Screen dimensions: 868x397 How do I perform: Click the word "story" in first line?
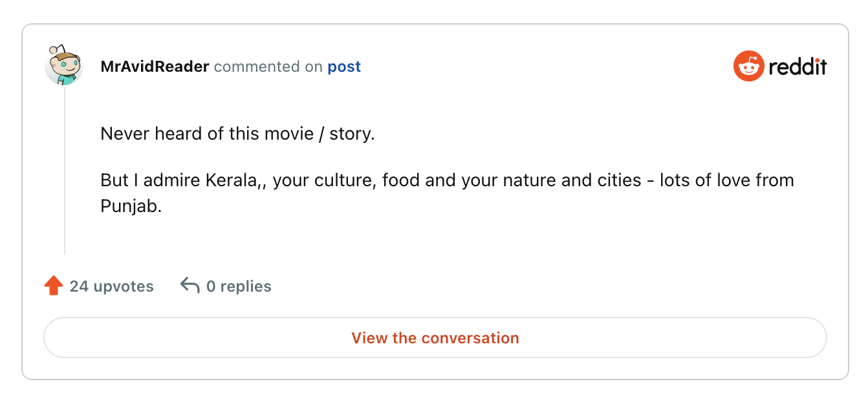coord(352,134)
